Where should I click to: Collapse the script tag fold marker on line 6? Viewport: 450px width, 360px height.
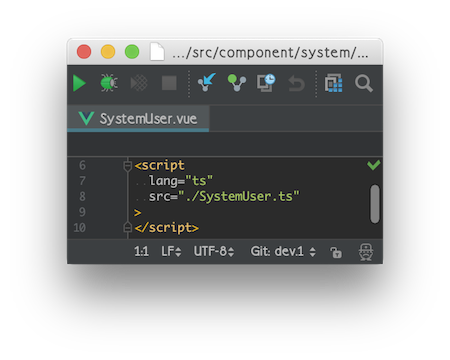pos(127,165)
